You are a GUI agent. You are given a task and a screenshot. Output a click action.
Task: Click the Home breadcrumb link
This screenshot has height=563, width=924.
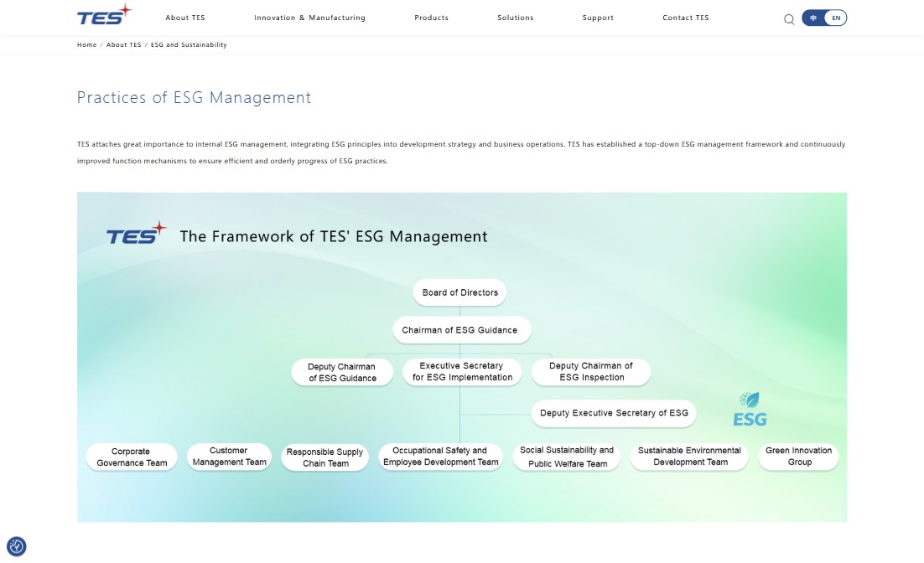click(87, 44)
